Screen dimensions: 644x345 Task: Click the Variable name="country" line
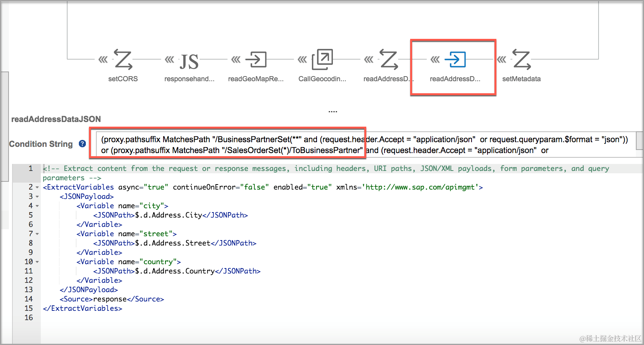[x=129, y=262]
